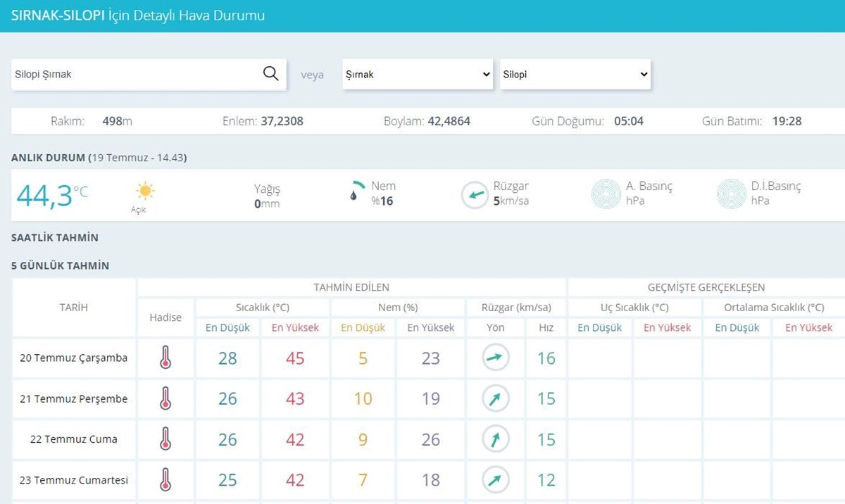Click the 20 Temmuz Çarşamba date row
Image resolution: width=845 pixels, height=504 pixels.
pyautogui.click(x=74, y=358)
